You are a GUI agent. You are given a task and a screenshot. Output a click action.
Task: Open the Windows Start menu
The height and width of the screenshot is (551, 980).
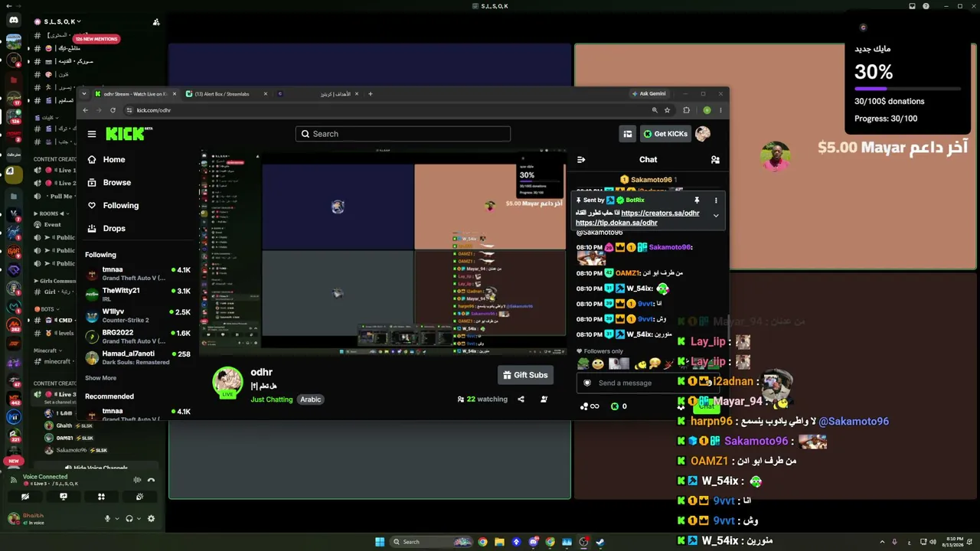coord(380,542)
